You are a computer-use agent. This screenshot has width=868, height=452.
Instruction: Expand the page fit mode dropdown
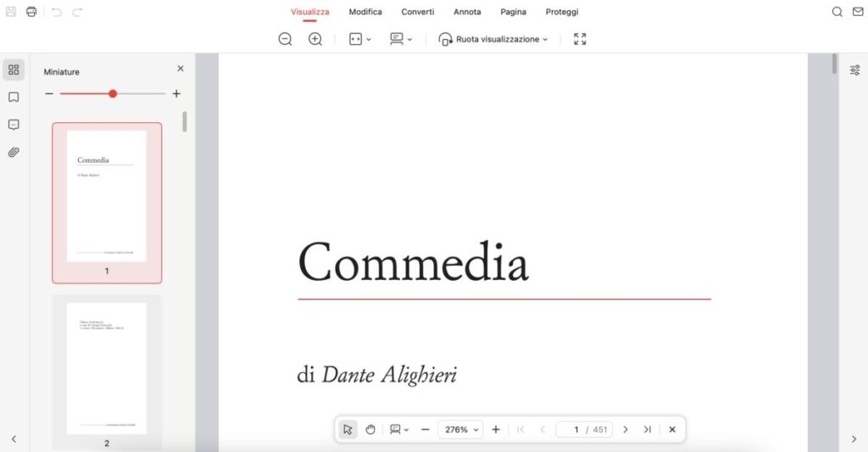[360, 39]
